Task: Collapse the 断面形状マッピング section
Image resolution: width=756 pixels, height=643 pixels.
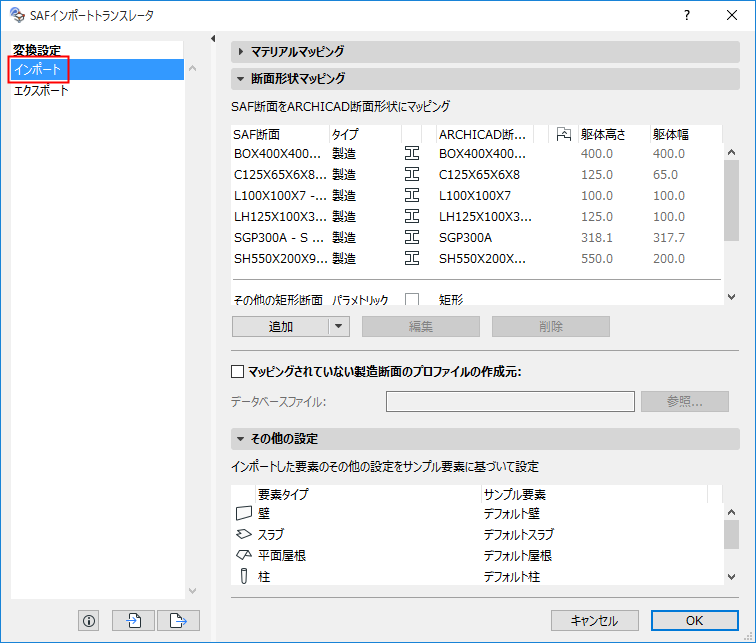Action: pos(240,79)
